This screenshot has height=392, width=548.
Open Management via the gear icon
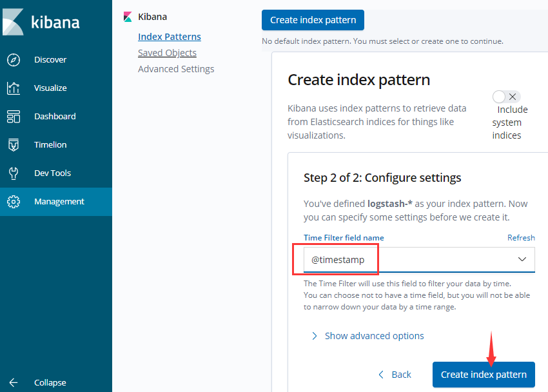(x=14, y=202)
